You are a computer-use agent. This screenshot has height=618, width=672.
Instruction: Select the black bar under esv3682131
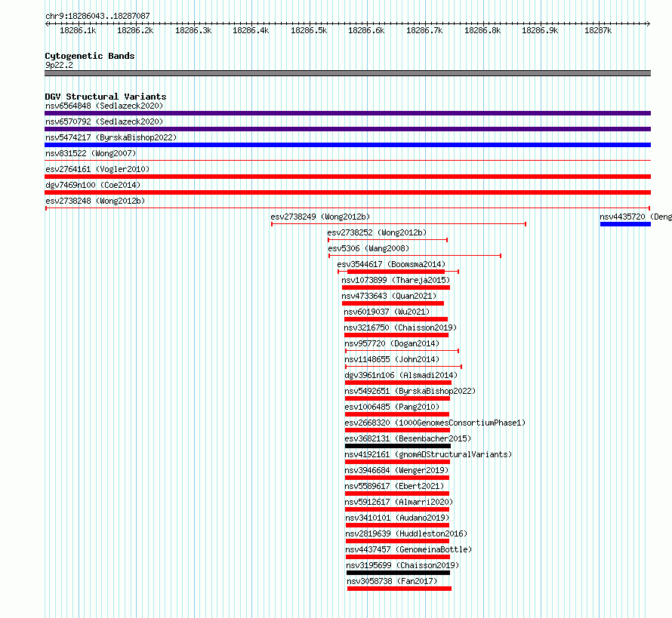(398, 446)
